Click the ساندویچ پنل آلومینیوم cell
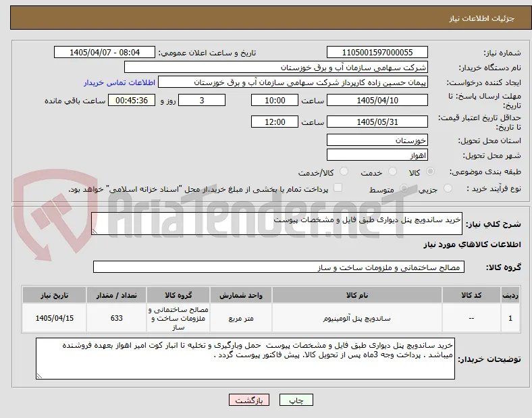 (357, 318)
